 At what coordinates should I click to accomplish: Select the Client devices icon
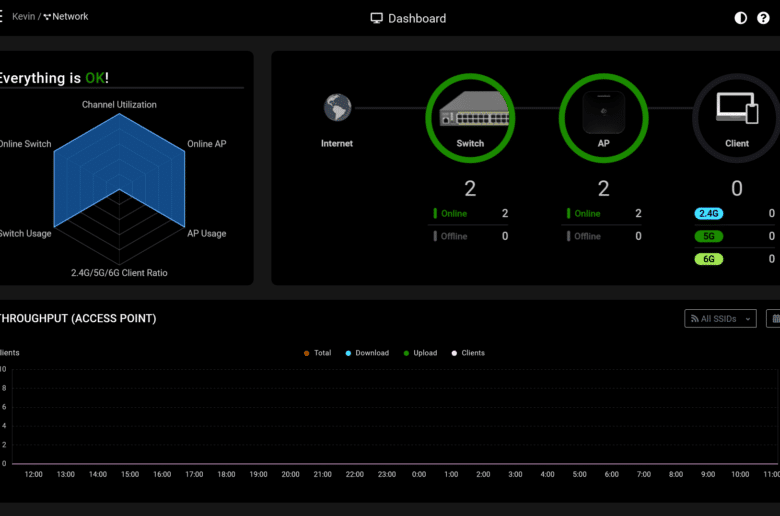737,118
